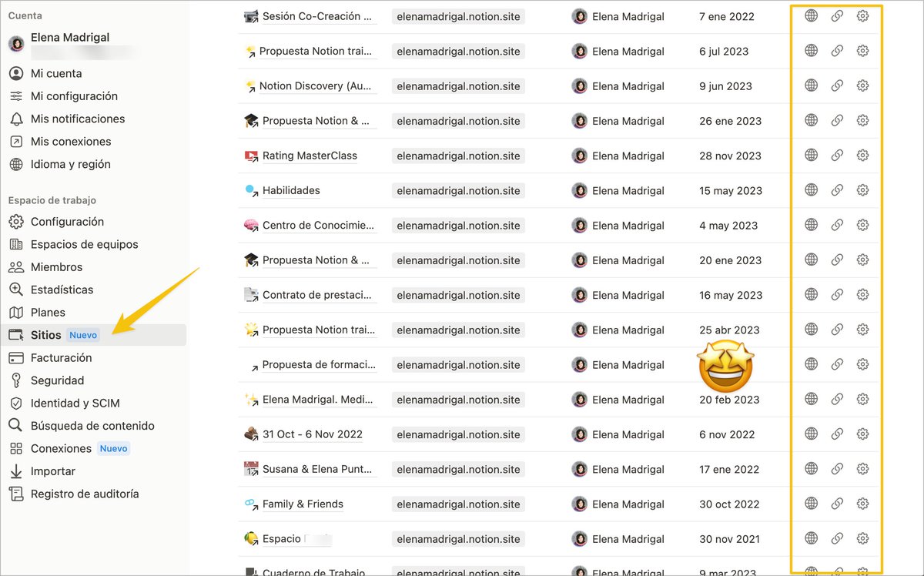Open gear settings for Habilidades site
Screen dimensions: 924x576
click(x=862, y=190)
